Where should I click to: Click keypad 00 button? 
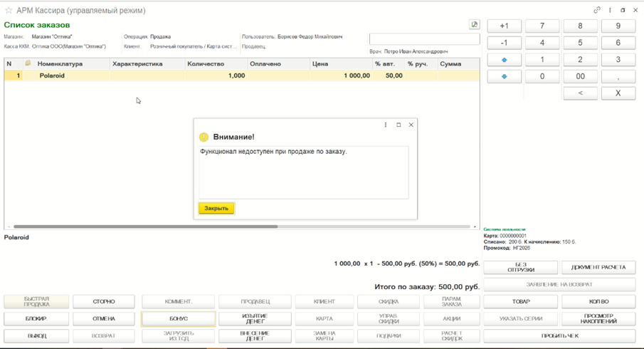click(x=581, y=76)
